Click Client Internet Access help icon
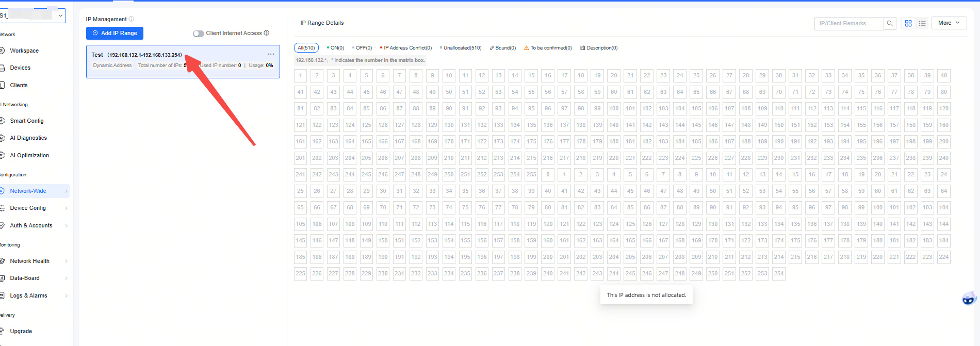 267,33
